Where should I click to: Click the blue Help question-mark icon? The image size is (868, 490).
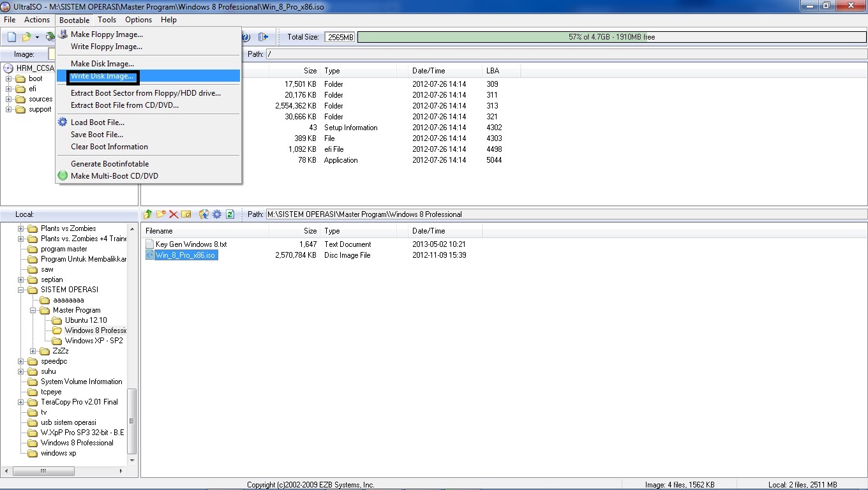[x=246, y=37]
